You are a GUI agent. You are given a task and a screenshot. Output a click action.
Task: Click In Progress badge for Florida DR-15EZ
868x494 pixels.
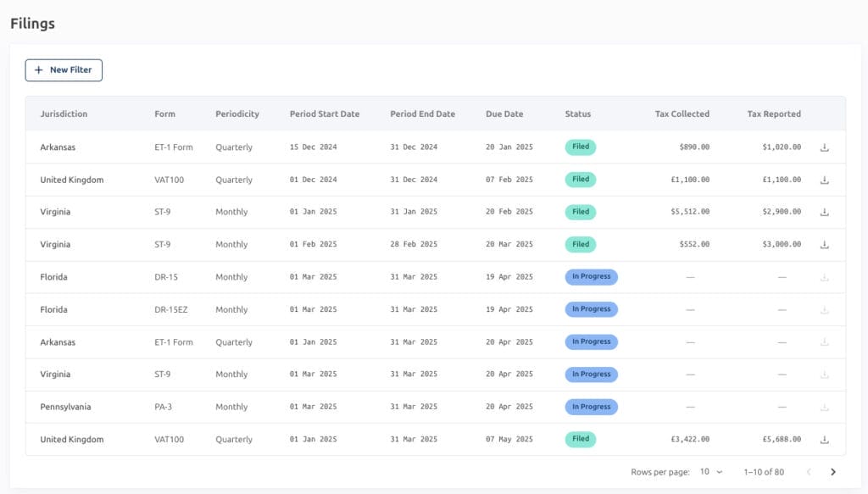591,309
